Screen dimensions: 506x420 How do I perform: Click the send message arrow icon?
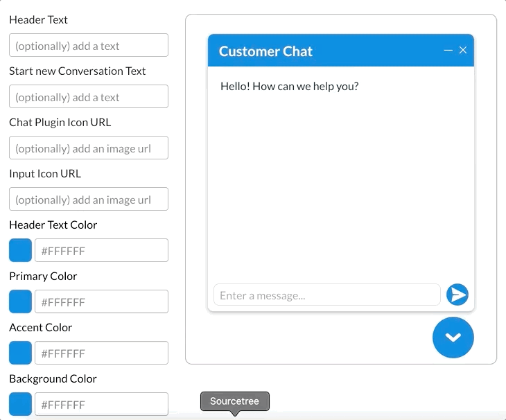[457, 295]
